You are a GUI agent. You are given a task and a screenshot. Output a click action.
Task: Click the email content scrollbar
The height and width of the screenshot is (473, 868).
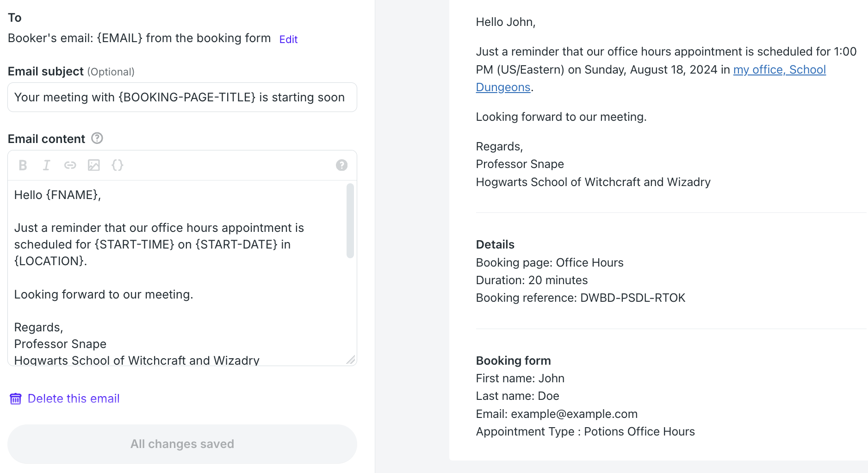350,221
